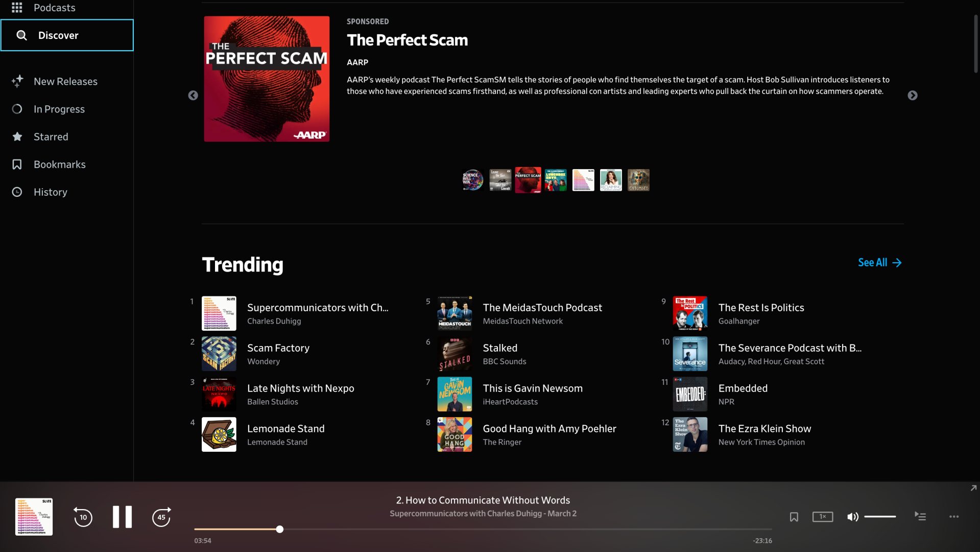Expand the player with the arrow icon
The width and height of the screenshot is (980, 552).
coord(973,488)
